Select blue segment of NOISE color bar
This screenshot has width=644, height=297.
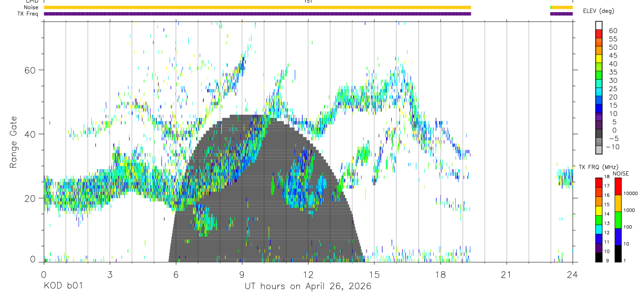(618, 236)
